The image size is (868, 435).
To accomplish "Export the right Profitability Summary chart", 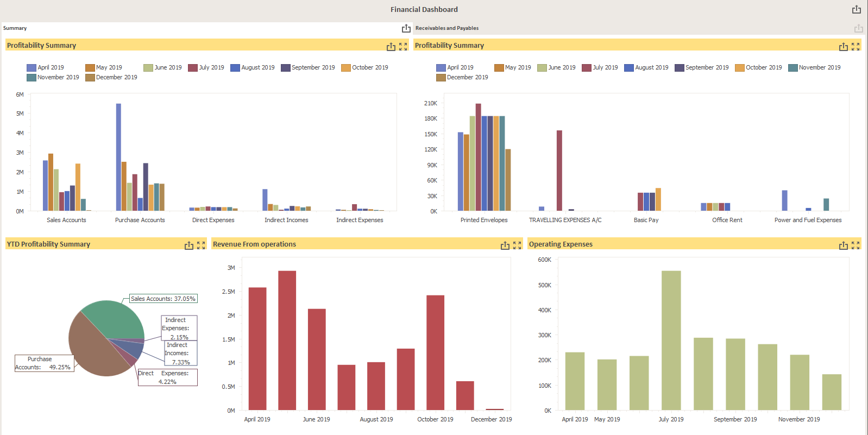I will (x=843, y=47).
